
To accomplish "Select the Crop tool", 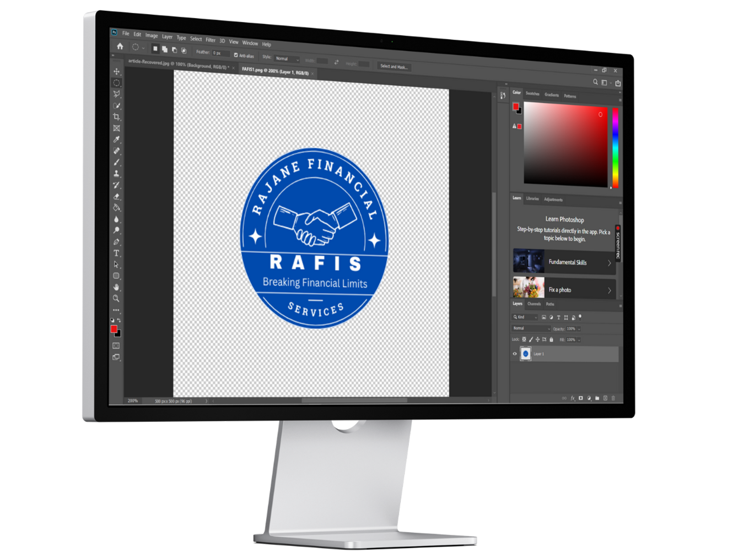I will 116,117.
